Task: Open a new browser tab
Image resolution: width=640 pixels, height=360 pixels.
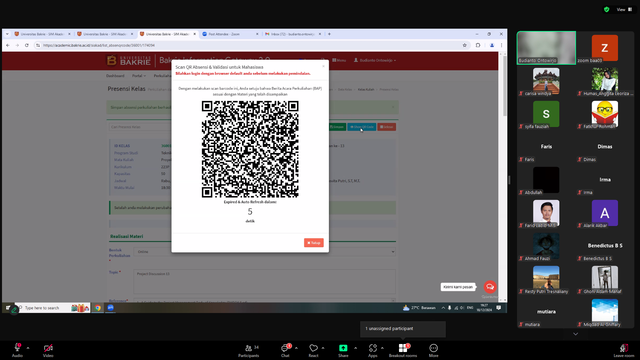Action: click(x=329, y=34)
